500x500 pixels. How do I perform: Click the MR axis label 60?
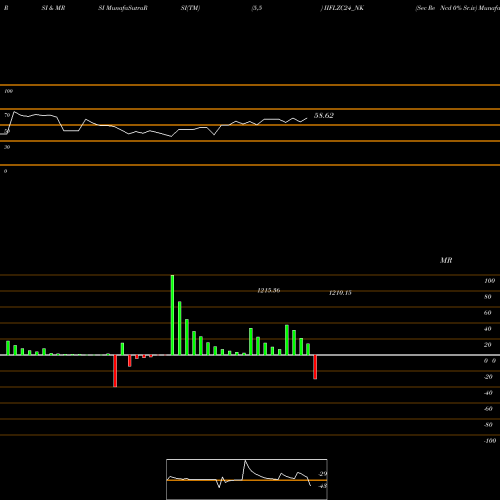[x=488, y=313]
